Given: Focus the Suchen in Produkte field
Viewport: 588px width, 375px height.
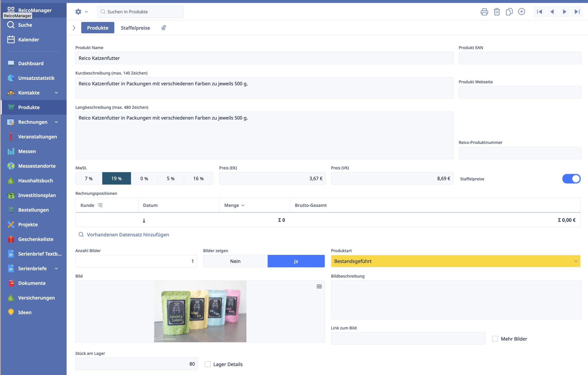Looking at the screenshot, I should coord(140,12).
